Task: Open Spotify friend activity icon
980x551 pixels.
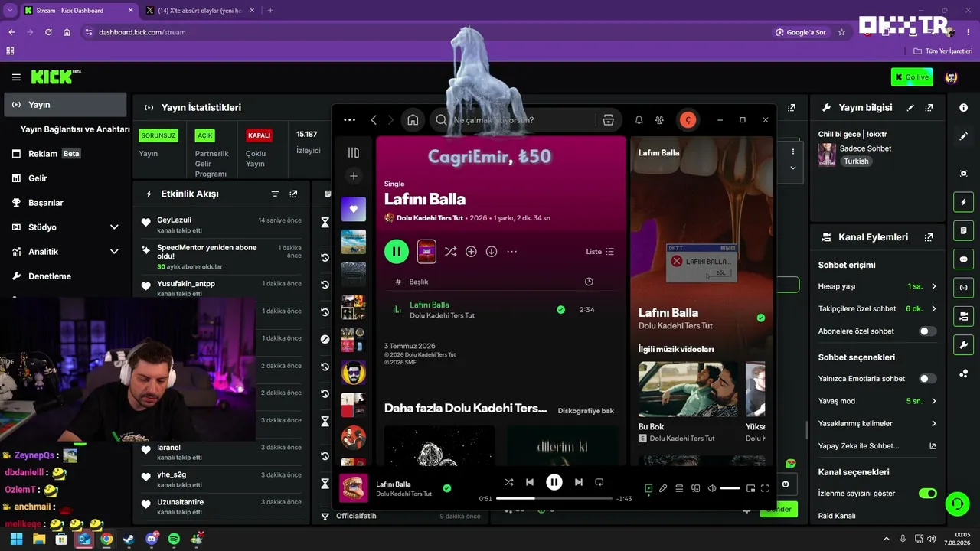Action: [659, 120]
